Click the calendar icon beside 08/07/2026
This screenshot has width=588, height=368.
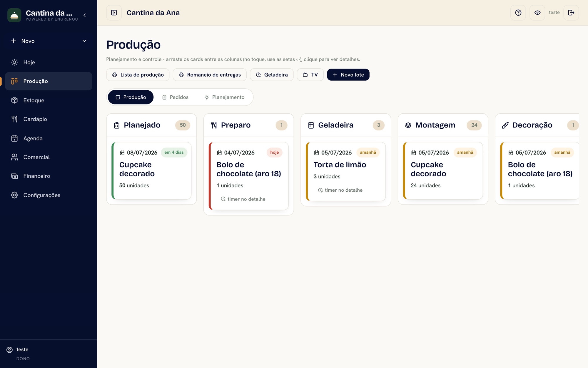point(122,152)
